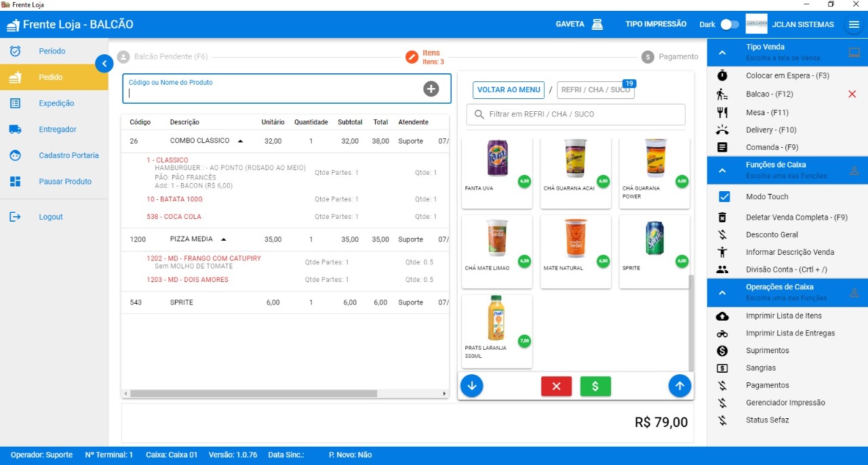Image resolution: width=868 pixels, height=465 pixels.
Task: Collapse sidebar with the left chevron
Action: 104,63
